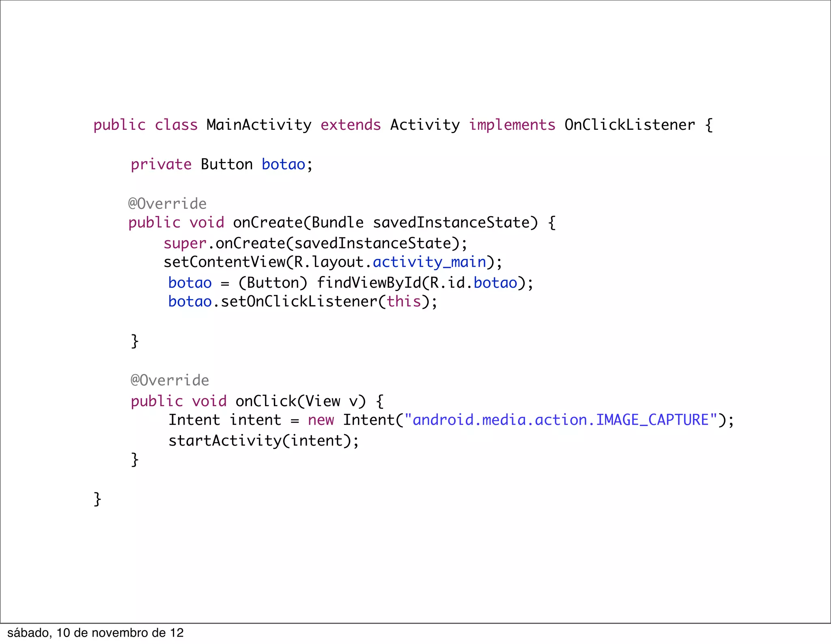Click the "implements" keyword
The width and height of the screenshot is (831, 644).
(x=512, y=125)
